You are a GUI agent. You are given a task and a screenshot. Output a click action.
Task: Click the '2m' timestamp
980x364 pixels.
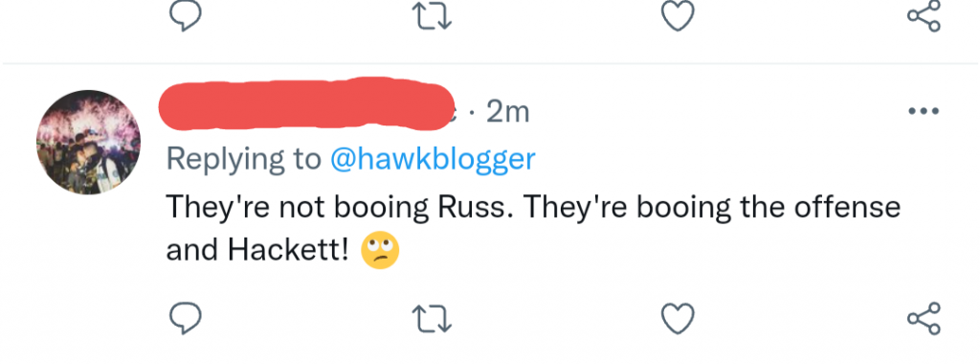click(507, 113)
